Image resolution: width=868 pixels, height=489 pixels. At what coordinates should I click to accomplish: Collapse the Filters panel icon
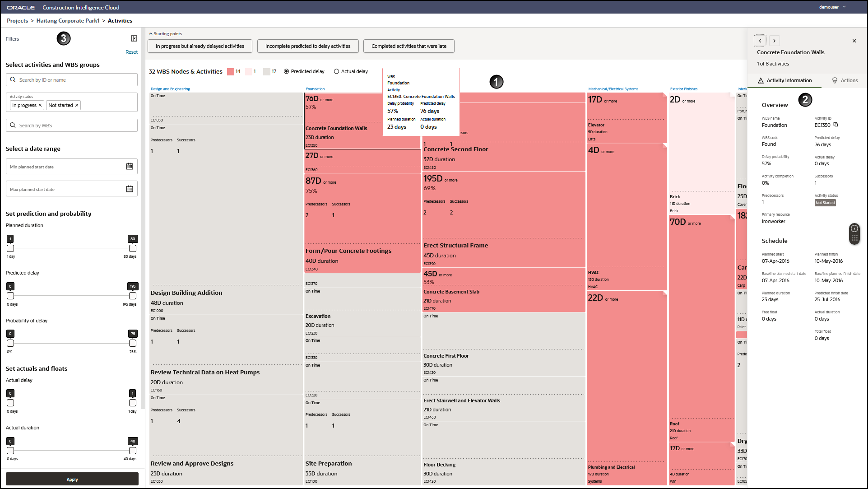pos(134,38)
